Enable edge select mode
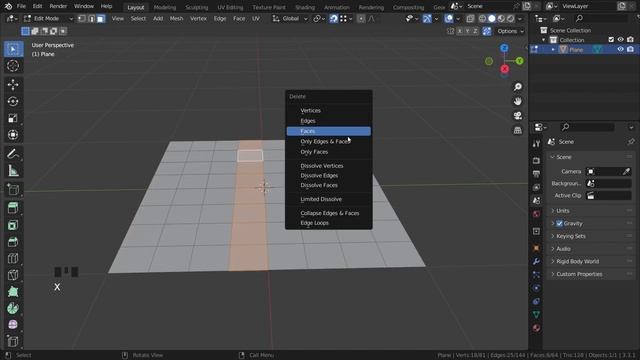Screen dimensions: 640x360 [x=91, y=19]
